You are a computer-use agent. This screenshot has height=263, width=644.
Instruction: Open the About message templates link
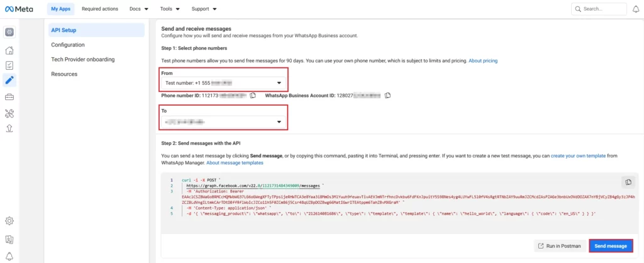tap(235, 163)
